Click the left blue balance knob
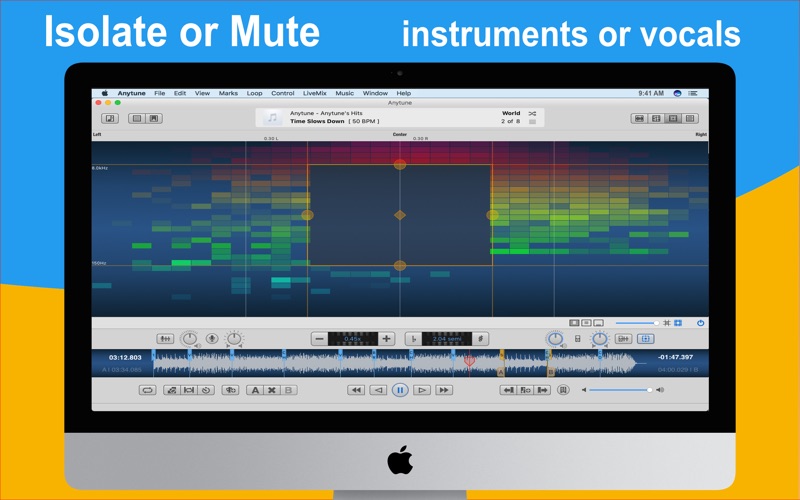 (x=555, y=339)
